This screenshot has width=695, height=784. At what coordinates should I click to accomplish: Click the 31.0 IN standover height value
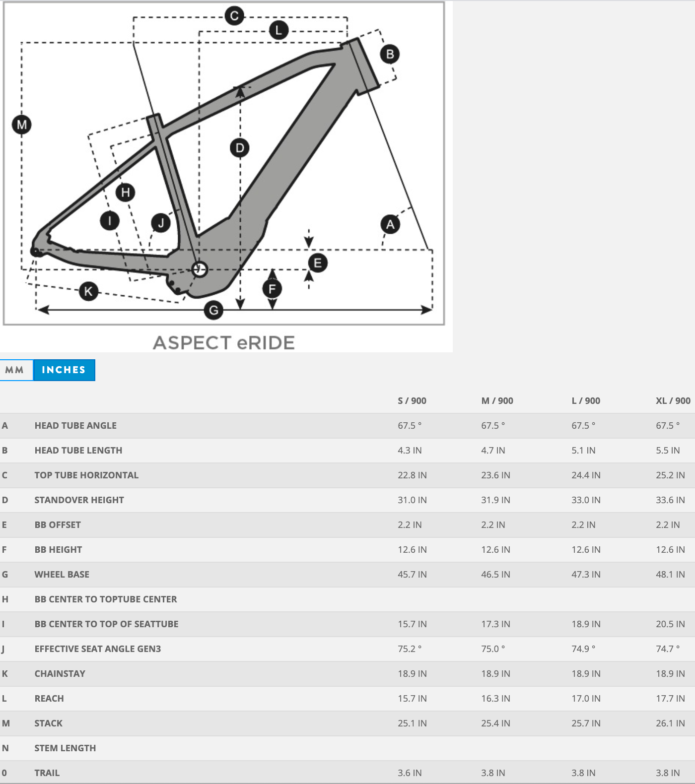coord(412,500)
